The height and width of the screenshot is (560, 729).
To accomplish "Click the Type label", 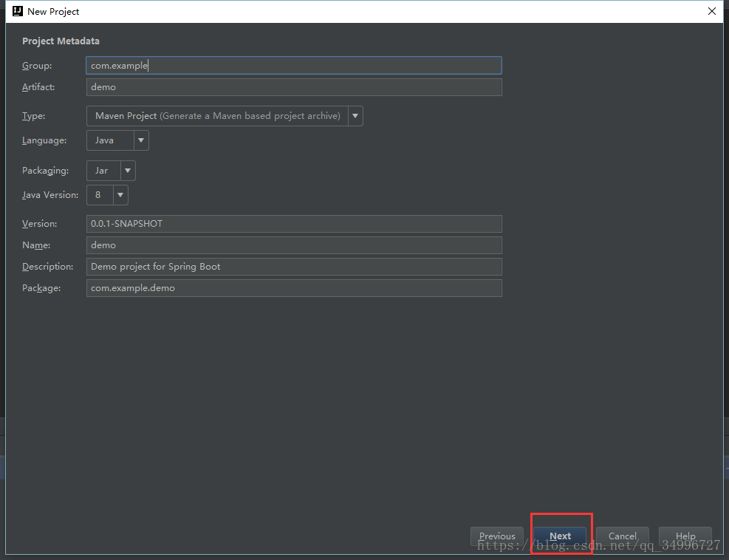I will 33,116.
